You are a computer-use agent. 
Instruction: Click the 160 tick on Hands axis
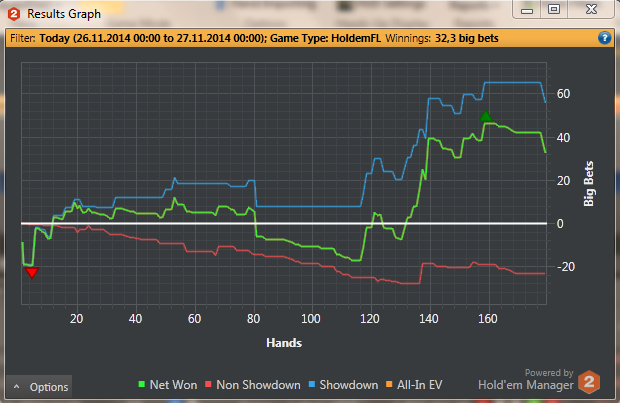pyautogui.click(x=488, y=319)
